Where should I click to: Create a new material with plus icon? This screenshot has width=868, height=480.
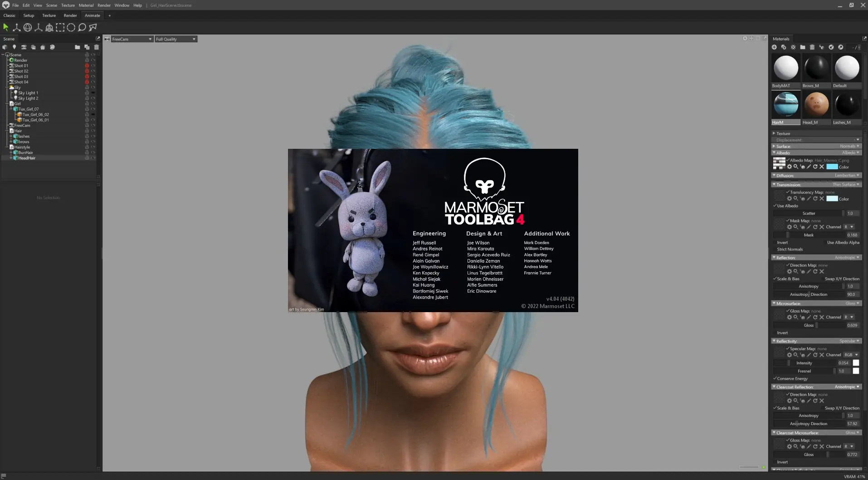[x=775, y=47]
